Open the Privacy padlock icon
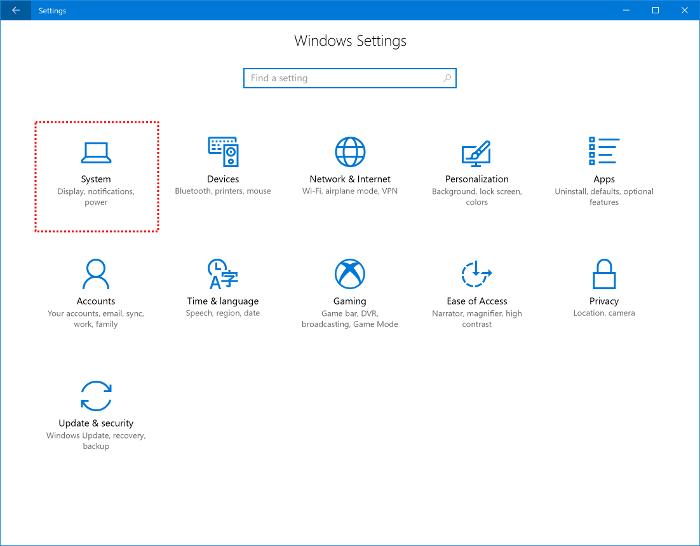Image resolution: width=700 pixels, height=546 pixels. click(604, 274)
